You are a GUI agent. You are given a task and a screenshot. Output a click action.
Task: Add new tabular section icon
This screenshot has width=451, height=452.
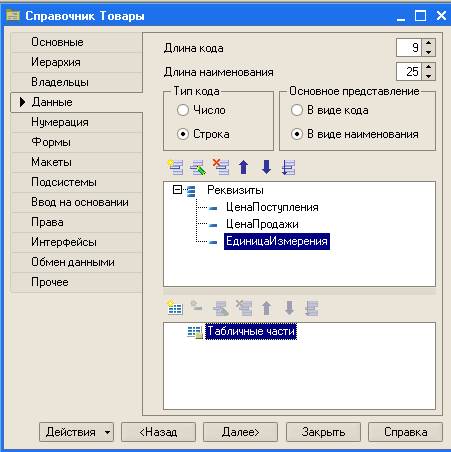(175, 308)
